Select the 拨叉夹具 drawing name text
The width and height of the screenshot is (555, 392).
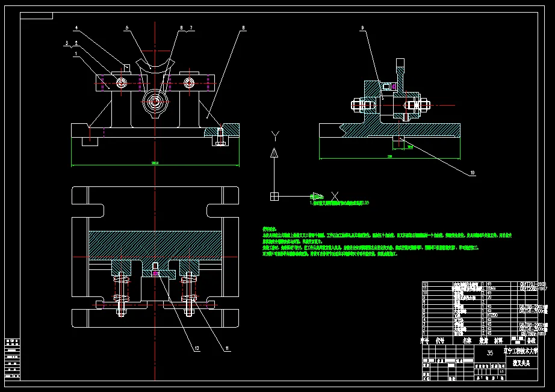521,363
